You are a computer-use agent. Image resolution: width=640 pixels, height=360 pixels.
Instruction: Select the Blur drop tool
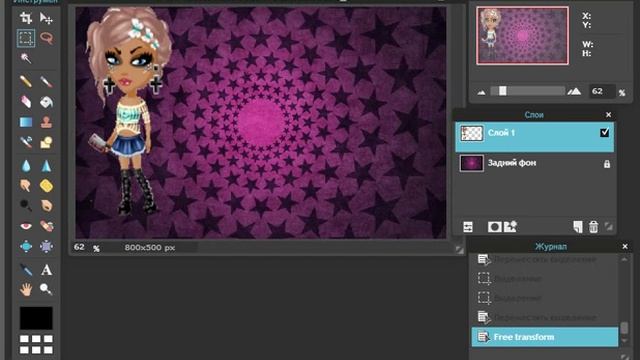(26, 166)
